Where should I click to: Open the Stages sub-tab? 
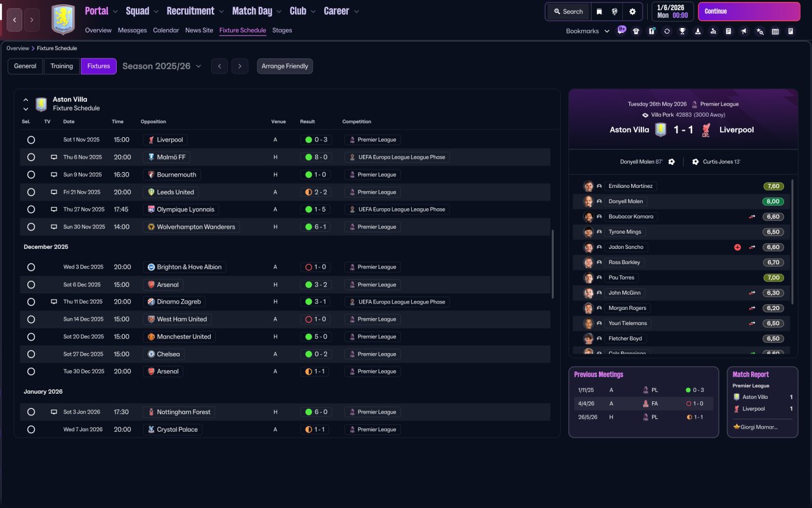click(x=282, y=30)
